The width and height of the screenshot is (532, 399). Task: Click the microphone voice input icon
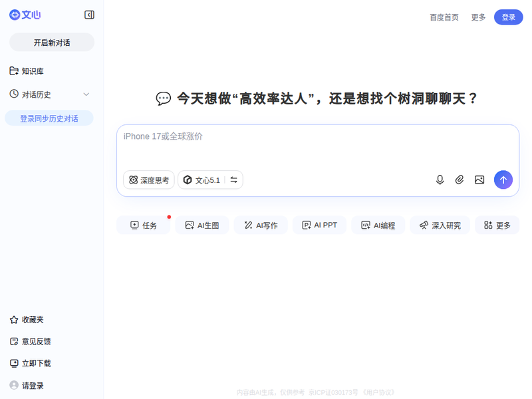[x=440, y=180]
